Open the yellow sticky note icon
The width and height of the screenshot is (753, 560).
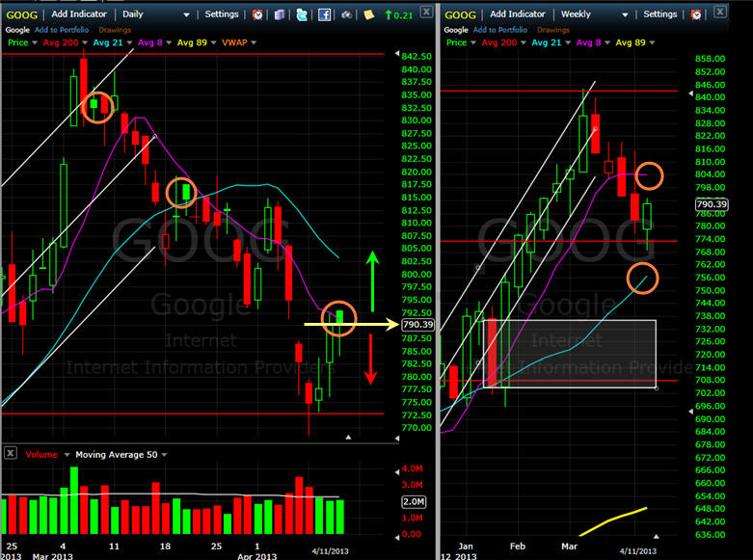point(369,14)
